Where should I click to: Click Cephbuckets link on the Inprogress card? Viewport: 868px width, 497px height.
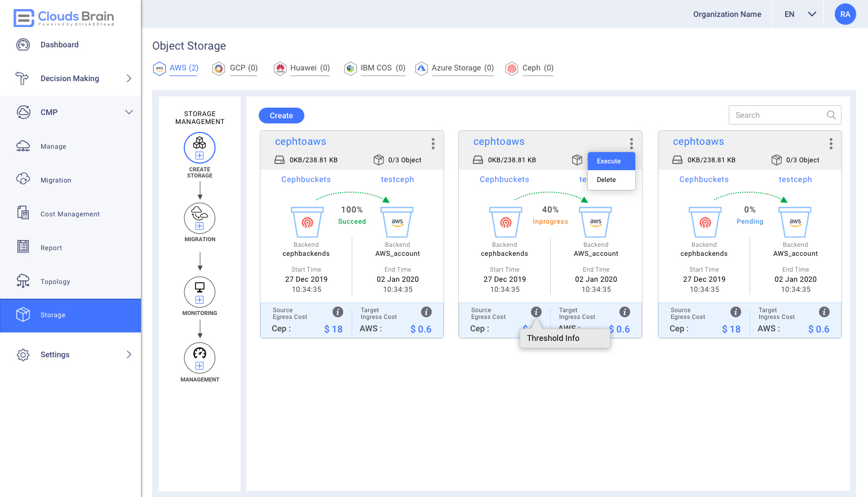504,179
